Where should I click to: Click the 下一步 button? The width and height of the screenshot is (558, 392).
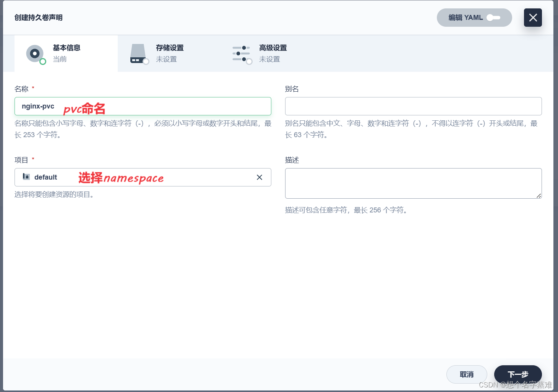click(x=518, y=374)
